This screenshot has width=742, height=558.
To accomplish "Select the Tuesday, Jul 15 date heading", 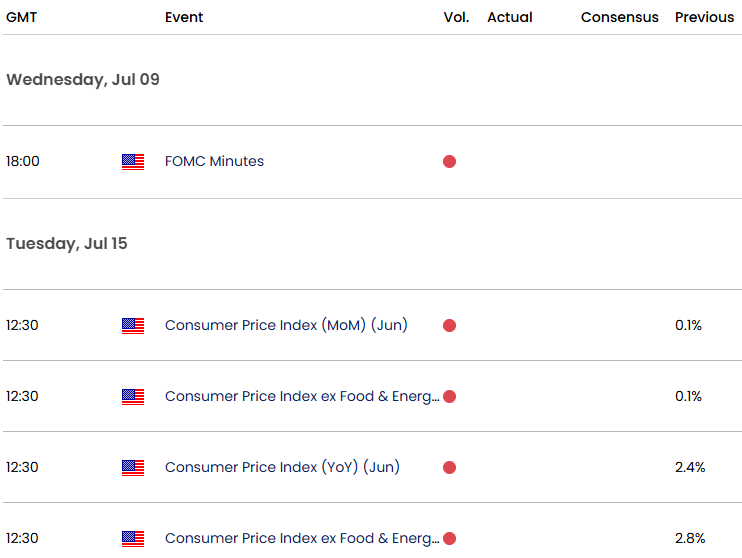I will (x=67, y=243).
